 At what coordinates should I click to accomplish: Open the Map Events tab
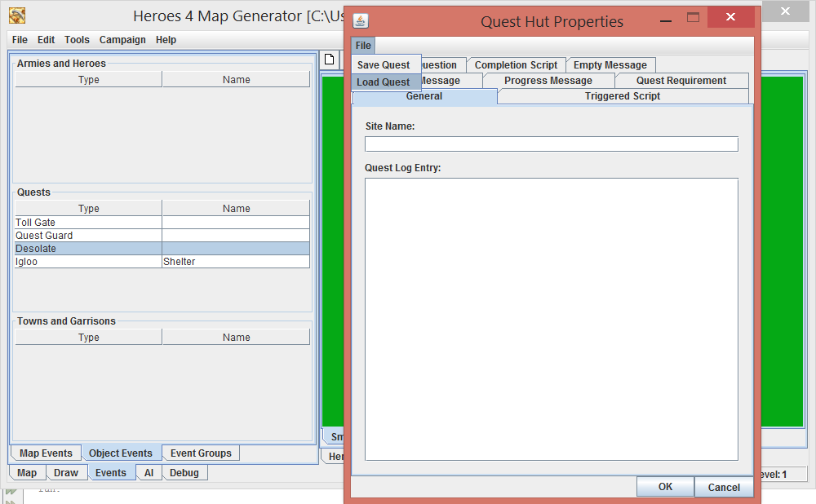point(46,453)
